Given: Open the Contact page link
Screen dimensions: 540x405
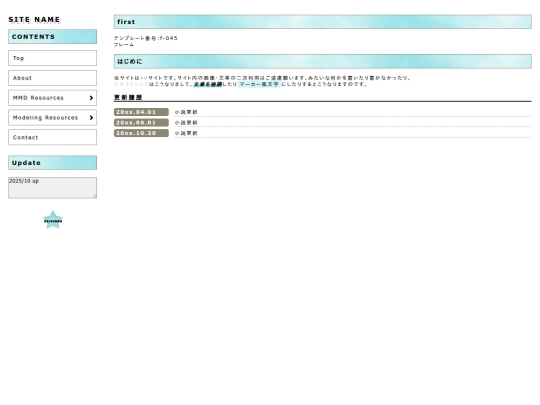Looking at the screenshot, I should tap(52, 137).
